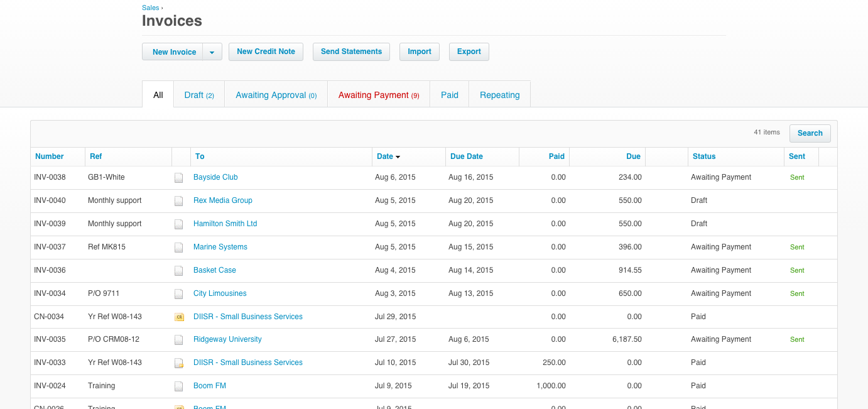The image size is (868, 409).
Task: Sort by the Sent column header
Action: (x=797, y=156)
